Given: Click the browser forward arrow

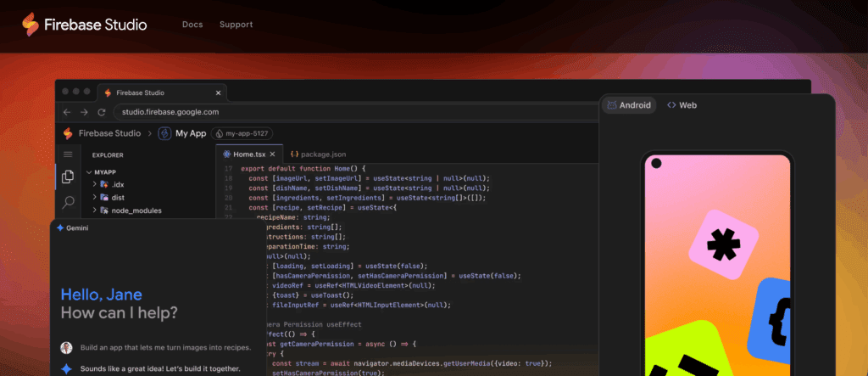Looking at the screenshot, I should (x=84, y=112).
